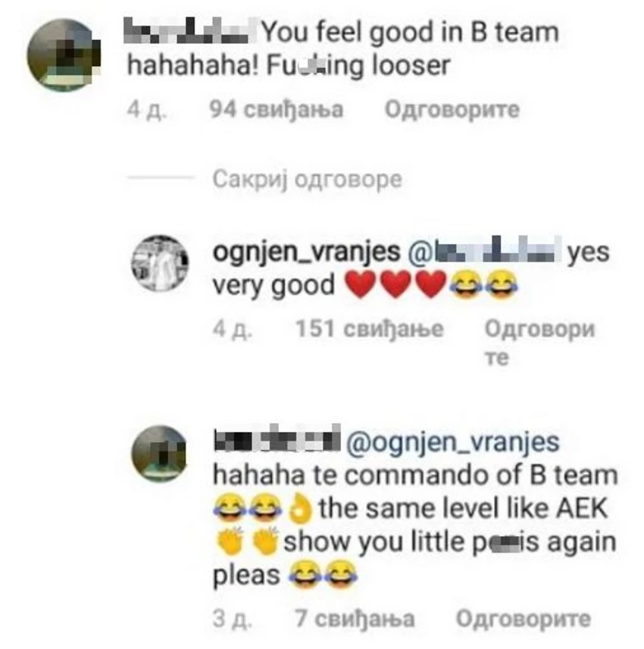
Task: Collapse replies with "Сакриј одговоре"
Action: (307, 179)
